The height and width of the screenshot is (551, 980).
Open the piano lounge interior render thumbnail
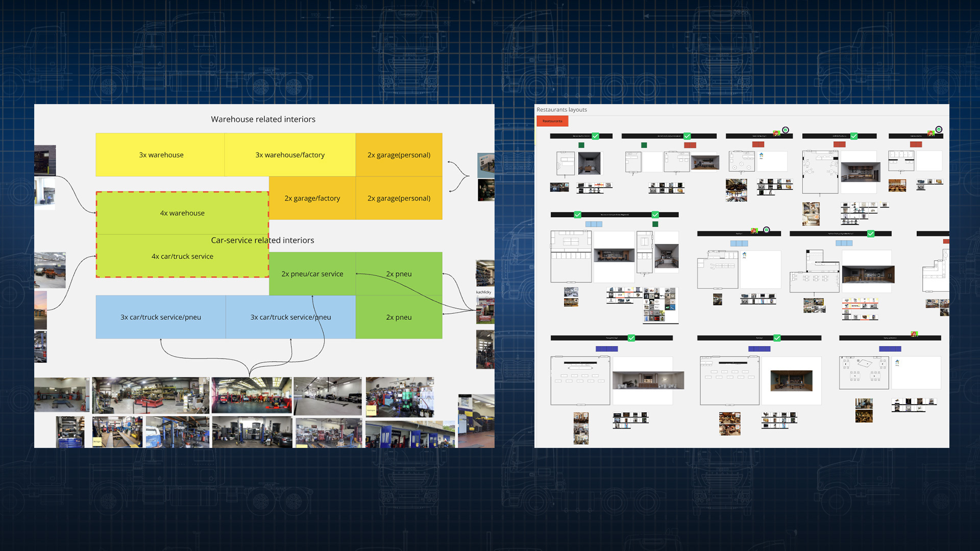click(x=648, y=381)
